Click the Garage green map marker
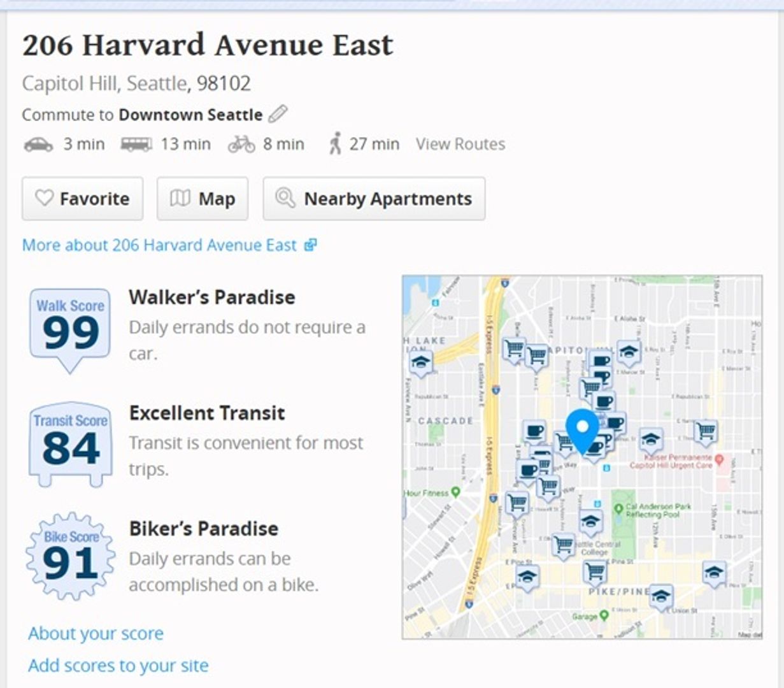The height and width of the screenshot is (688, 784). (x=604, y=615)
